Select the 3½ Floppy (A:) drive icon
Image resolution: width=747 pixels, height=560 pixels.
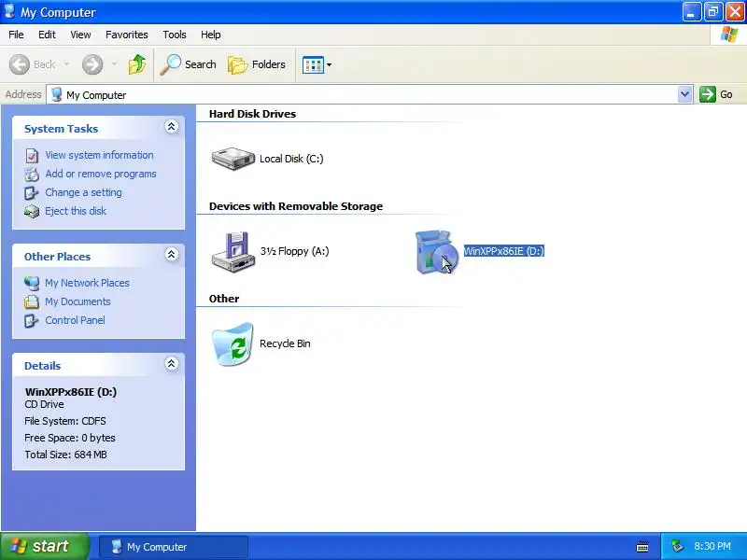(x=233, y=251)
